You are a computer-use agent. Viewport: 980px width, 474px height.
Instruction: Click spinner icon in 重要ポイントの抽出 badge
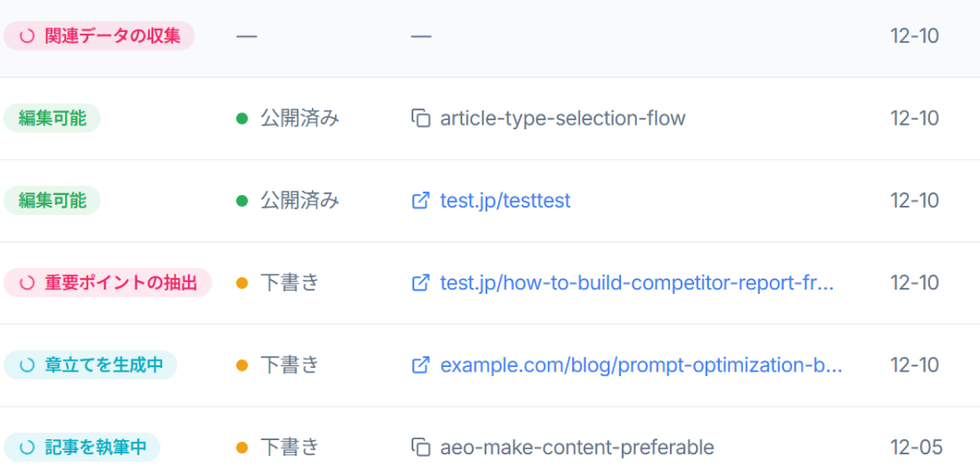pyautogui.click(x=27, y=283)
